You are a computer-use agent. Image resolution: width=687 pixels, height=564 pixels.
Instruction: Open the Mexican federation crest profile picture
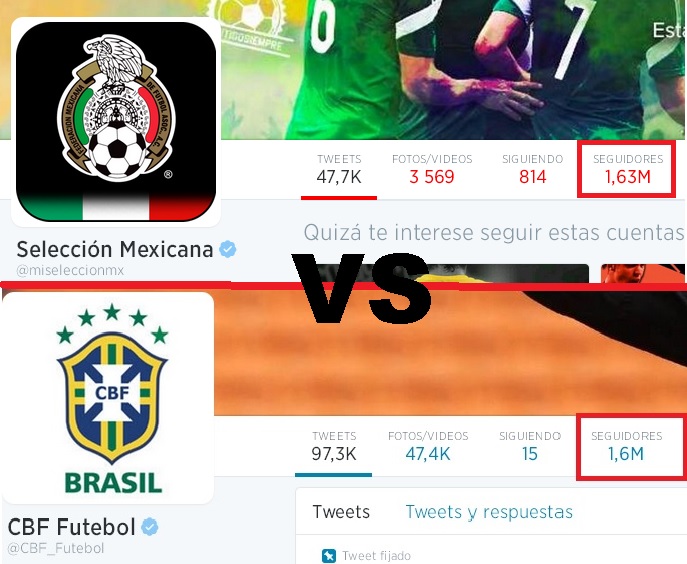pos(116,122)
